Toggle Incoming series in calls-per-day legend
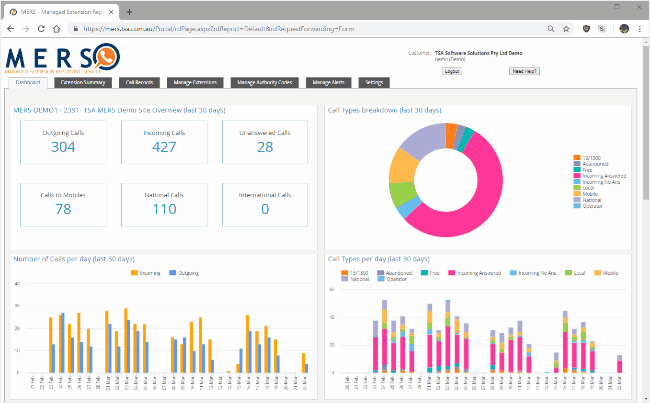The height and width of the screenshot is (403, 650). coord(146,273)
